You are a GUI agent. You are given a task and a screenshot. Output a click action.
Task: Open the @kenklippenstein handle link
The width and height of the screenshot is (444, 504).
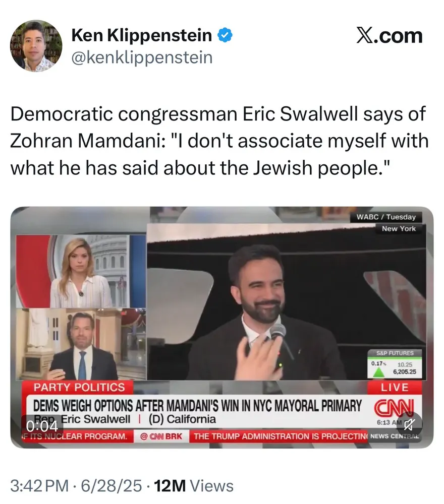(142, 58)
